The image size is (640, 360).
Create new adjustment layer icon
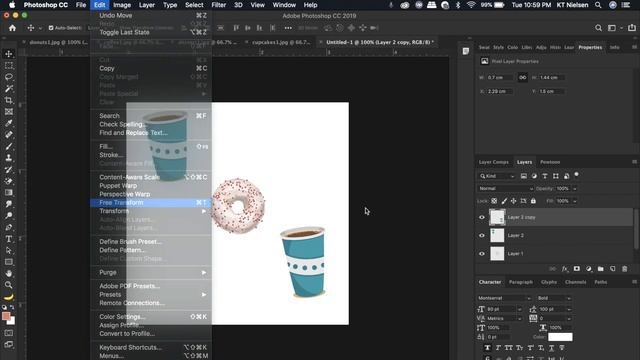point(589,269)
